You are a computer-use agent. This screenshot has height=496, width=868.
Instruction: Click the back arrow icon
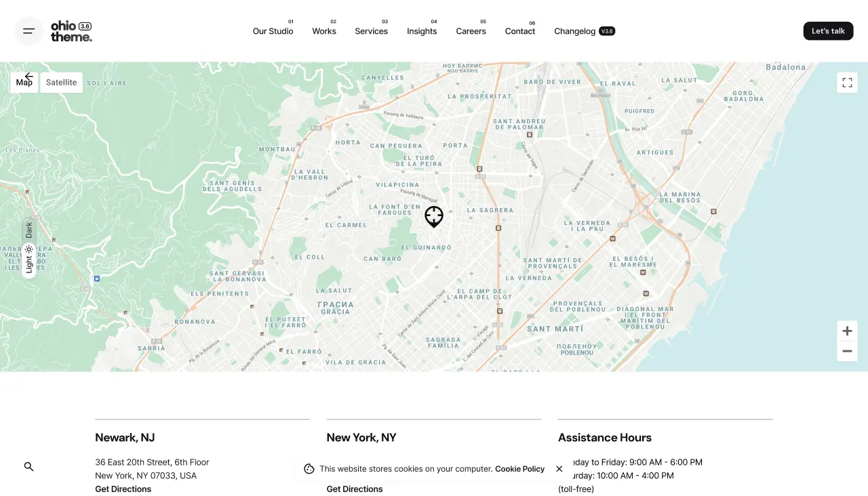[28, 76]
